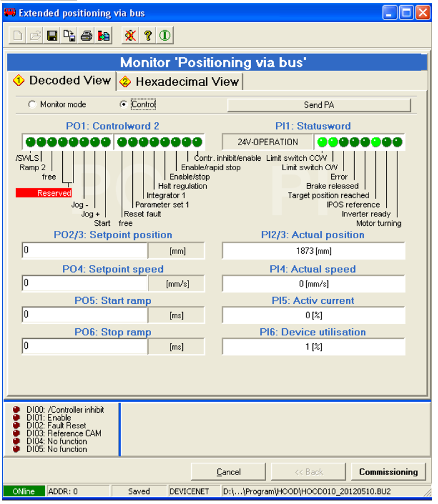Click the Cancel button
This screenshot has height=504, width=438.
(228, 472)
